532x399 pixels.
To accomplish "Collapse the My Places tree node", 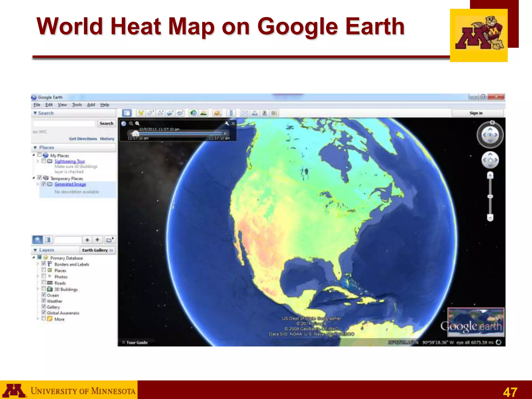I will pyautogui.click(x=34, y=155).
